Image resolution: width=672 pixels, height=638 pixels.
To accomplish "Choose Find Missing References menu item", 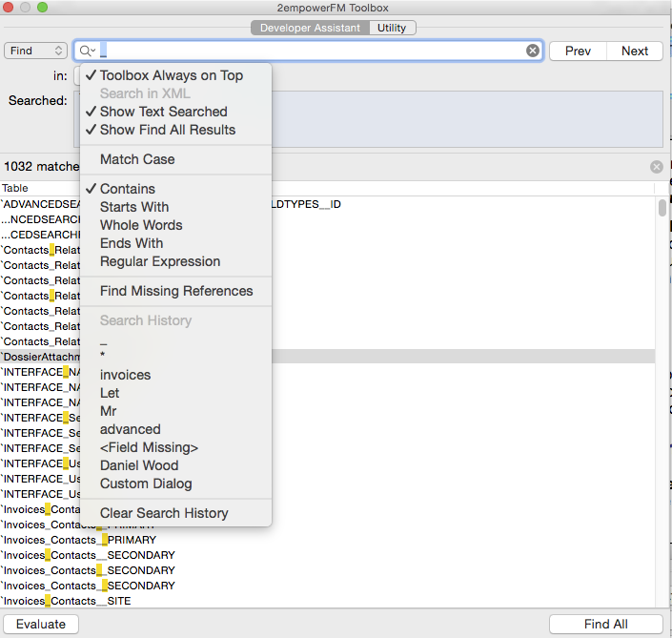I will (x=175, y=291).
